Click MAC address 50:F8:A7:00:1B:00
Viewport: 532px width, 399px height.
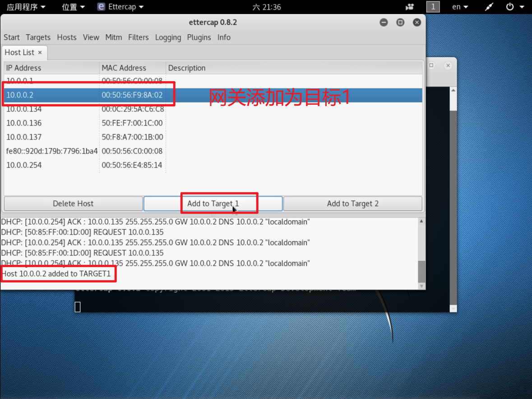click(132, 137)
